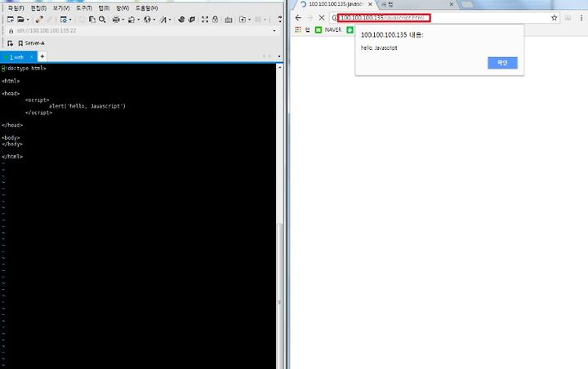The image size is (588, 369).
Task: Click the green leaf Xagent icon
Action: [192, 20]
